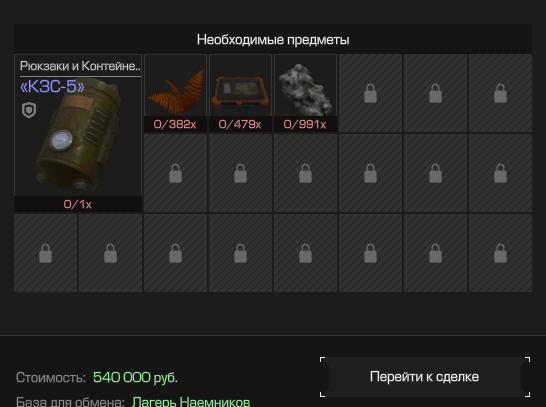Click the top-right corner locked slot
This screenshot has width=546, height=407.
click(x=500, y=93)
